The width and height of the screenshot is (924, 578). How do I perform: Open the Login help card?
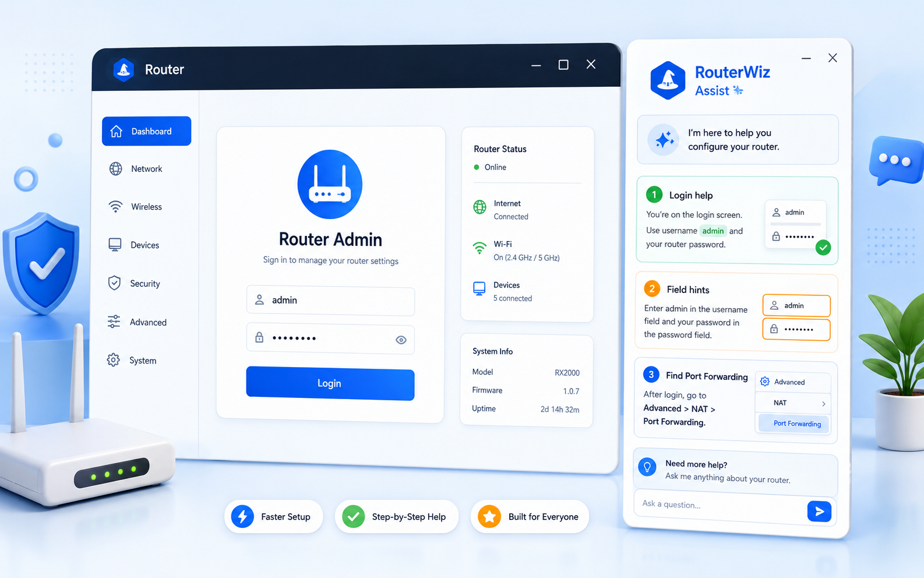click(x=737, y=220)
